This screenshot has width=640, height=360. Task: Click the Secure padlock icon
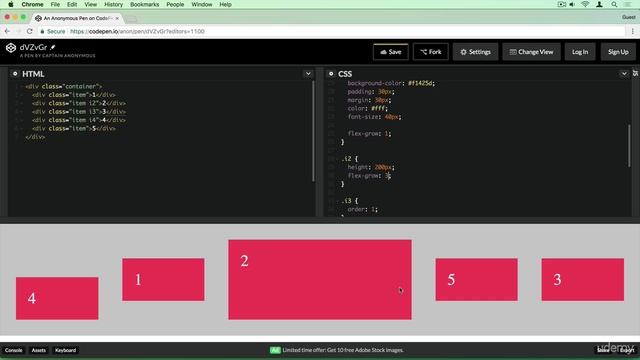[42, 31]
